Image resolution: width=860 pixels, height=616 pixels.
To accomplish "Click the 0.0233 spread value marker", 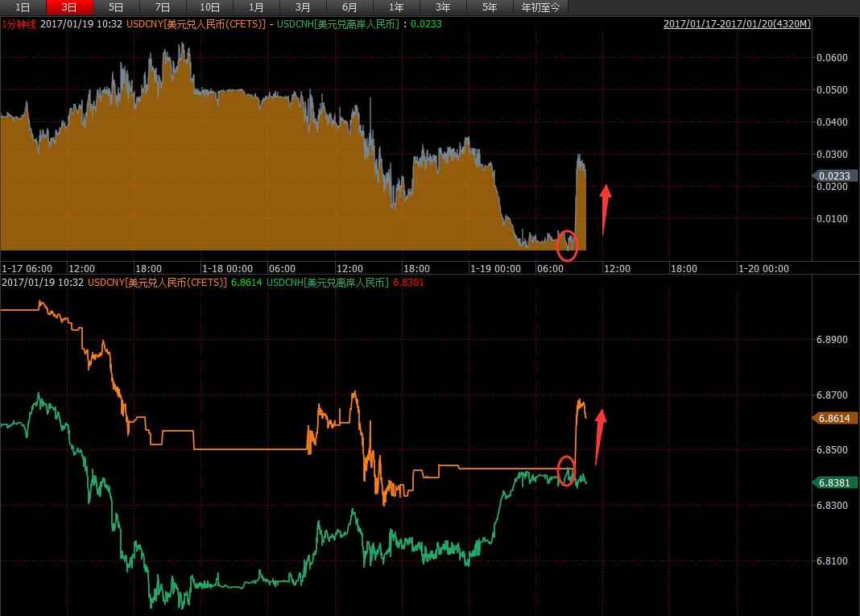I will 833,176.
